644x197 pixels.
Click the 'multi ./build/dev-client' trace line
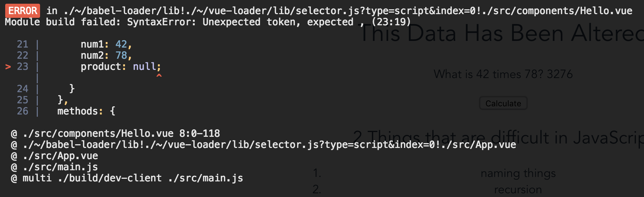point(132,178)
